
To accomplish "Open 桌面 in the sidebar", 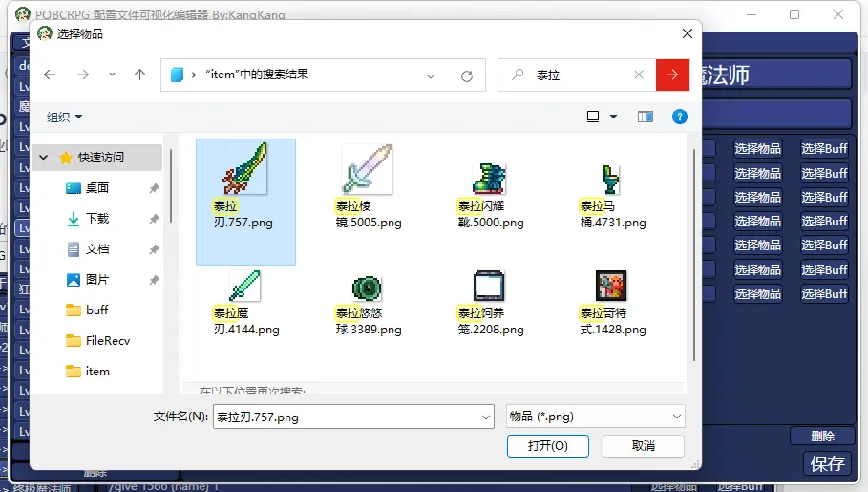I will 96,188.
